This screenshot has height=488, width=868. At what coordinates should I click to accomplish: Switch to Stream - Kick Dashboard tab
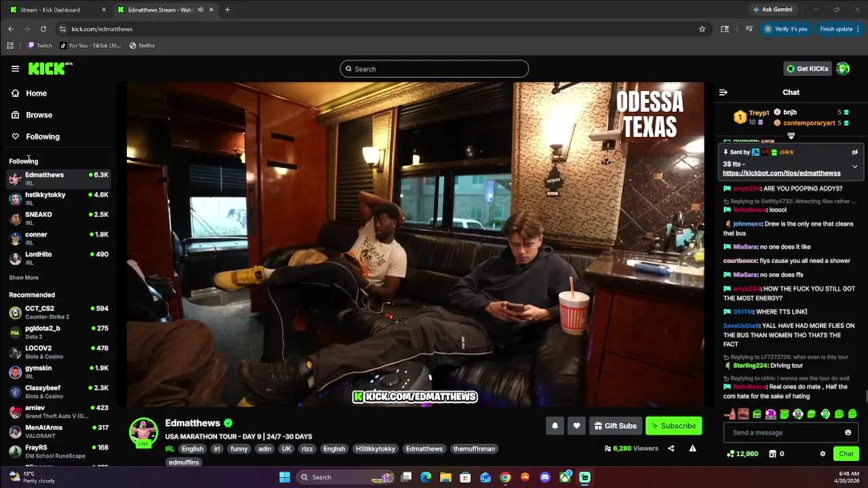(58, 9)
